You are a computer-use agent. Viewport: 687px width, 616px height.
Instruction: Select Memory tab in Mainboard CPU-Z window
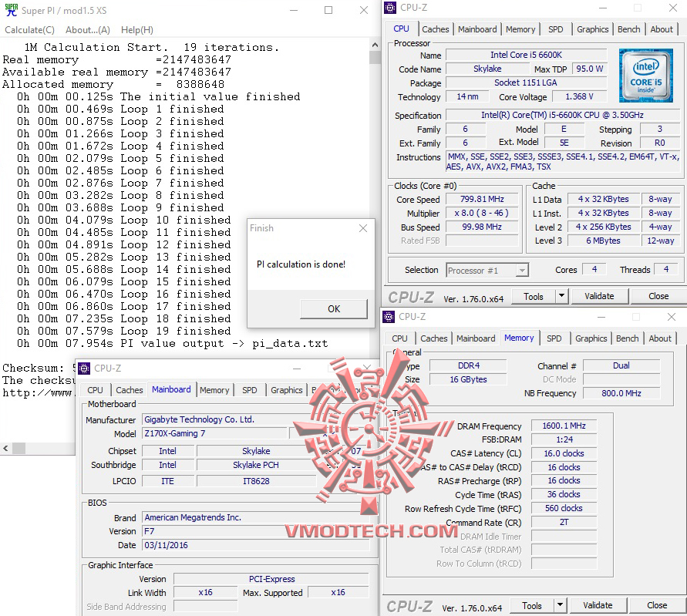pyautogui.click(x=214, y=390)
